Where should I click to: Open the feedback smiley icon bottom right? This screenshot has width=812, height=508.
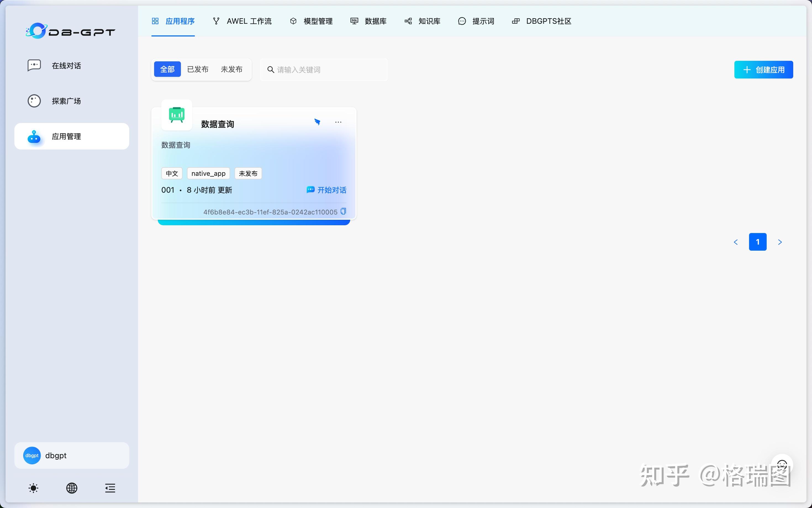click(782, 464)
